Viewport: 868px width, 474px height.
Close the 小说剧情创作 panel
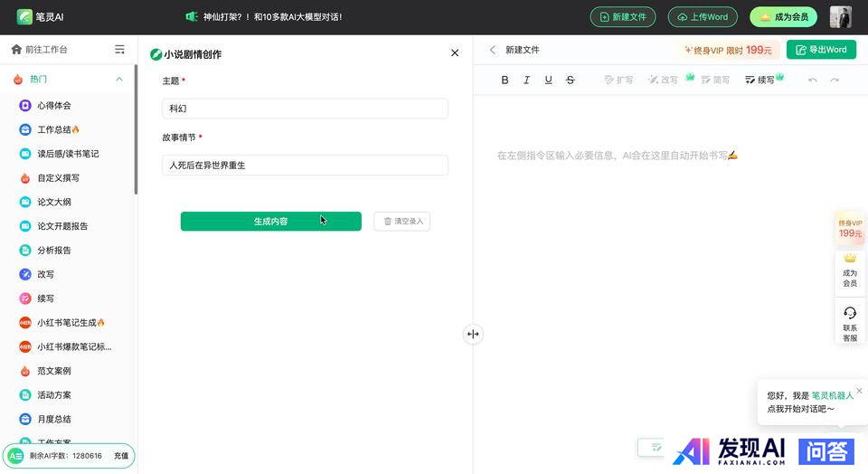455,53
